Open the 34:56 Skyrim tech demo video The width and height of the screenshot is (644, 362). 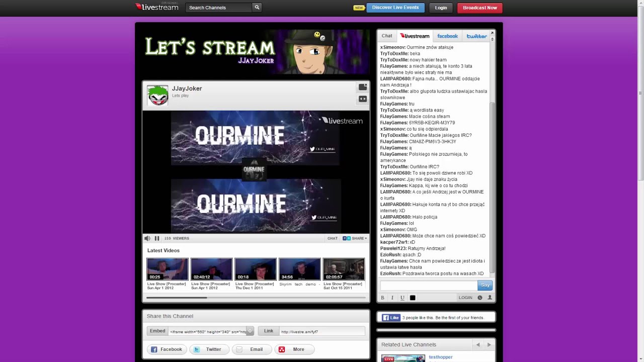pos(299,269)
